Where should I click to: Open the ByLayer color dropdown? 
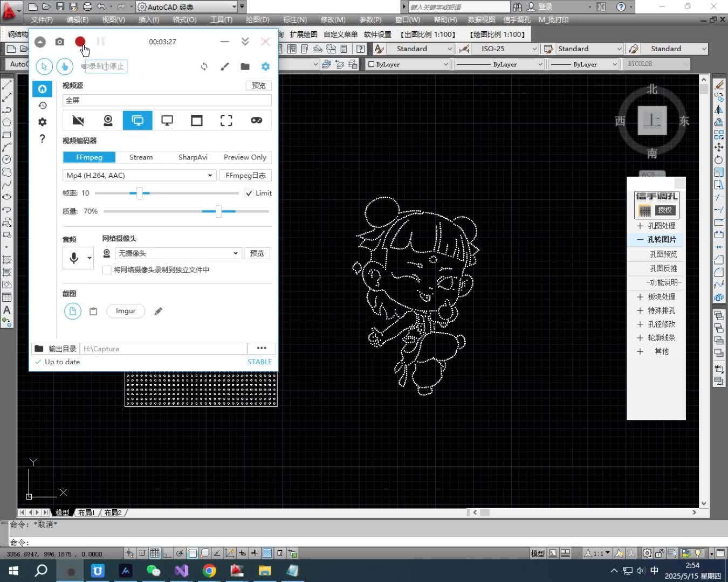[408, 64]
